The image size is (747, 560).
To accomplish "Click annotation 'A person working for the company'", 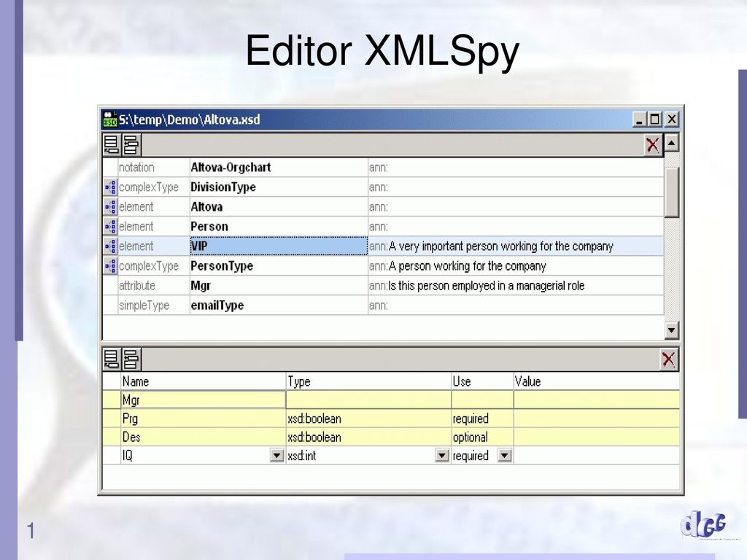I will [x=468, y=265].
